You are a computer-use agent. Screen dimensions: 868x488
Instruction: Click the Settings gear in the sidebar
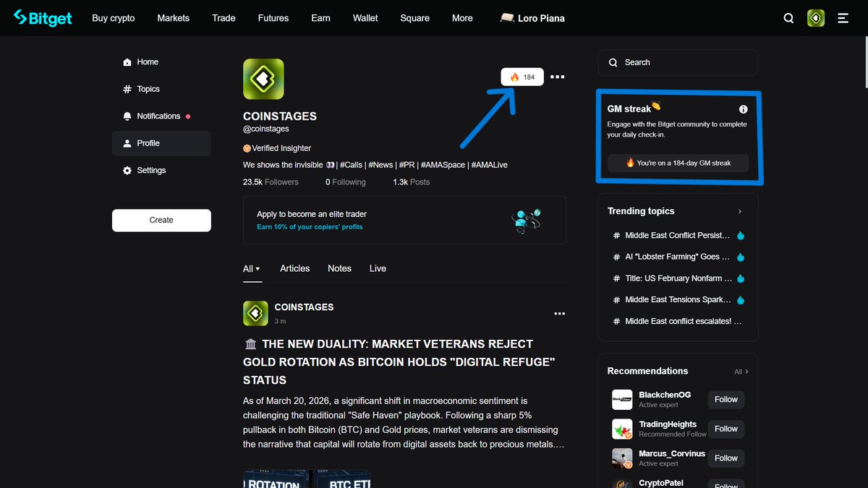point(127,170)
